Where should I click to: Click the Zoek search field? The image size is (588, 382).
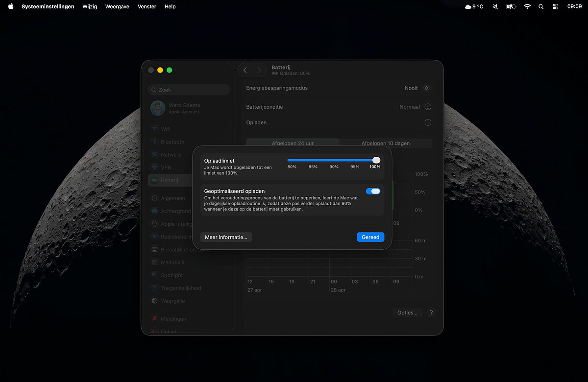click(x=189, y=90)
